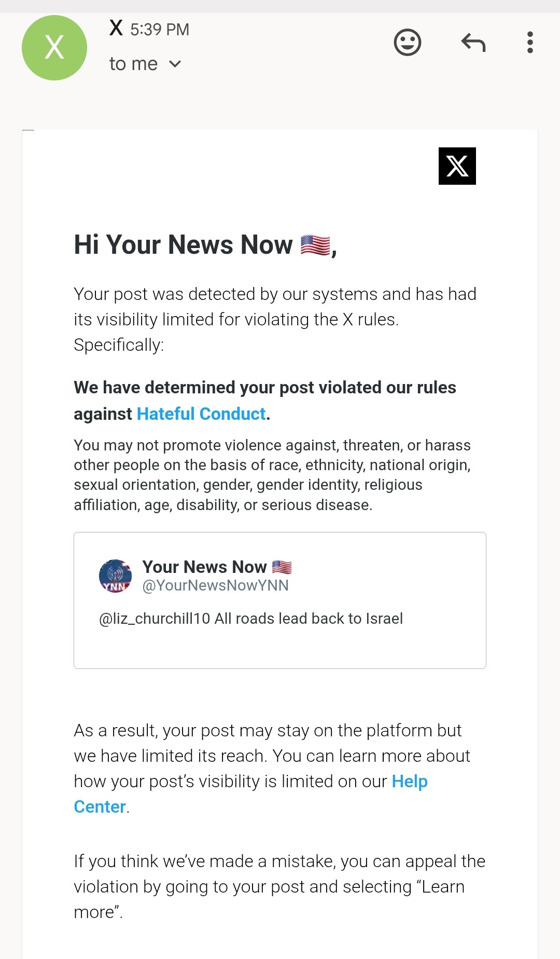Follow the Help Center link

[251, 794]
